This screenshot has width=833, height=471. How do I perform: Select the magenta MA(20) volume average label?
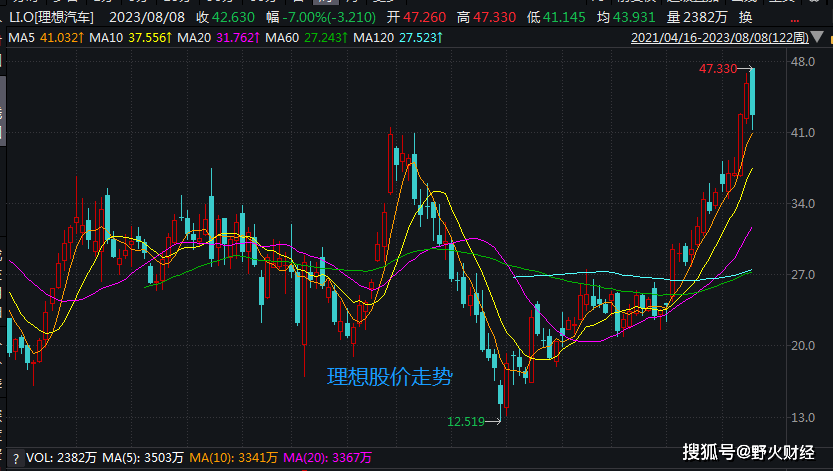(x=327, y=458)
